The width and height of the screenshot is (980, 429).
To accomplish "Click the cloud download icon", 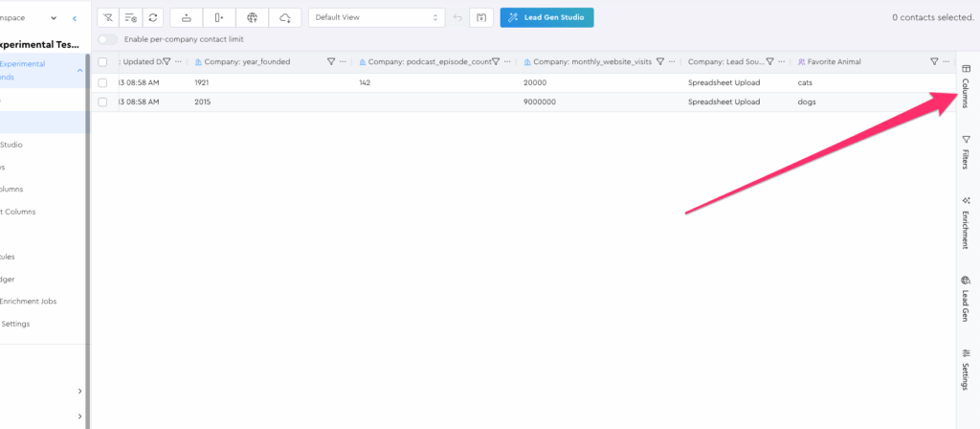I will [x=285, y=17].
